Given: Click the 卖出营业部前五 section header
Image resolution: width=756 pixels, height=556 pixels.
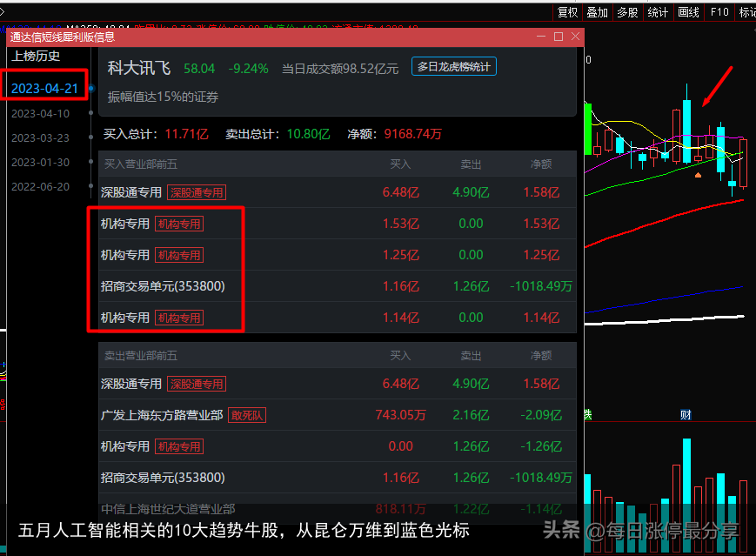Looking at the screenshot, I should [x=141, y=356].
